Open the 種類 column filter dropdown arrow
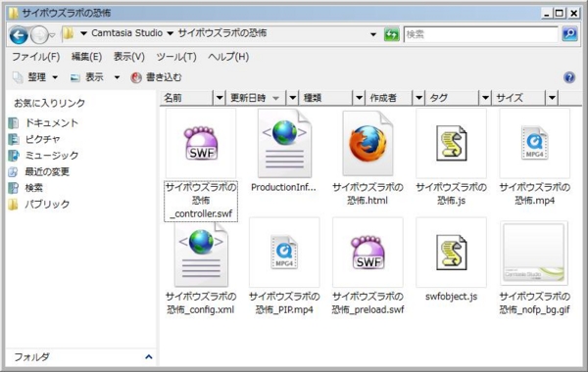 coord(360,98)
